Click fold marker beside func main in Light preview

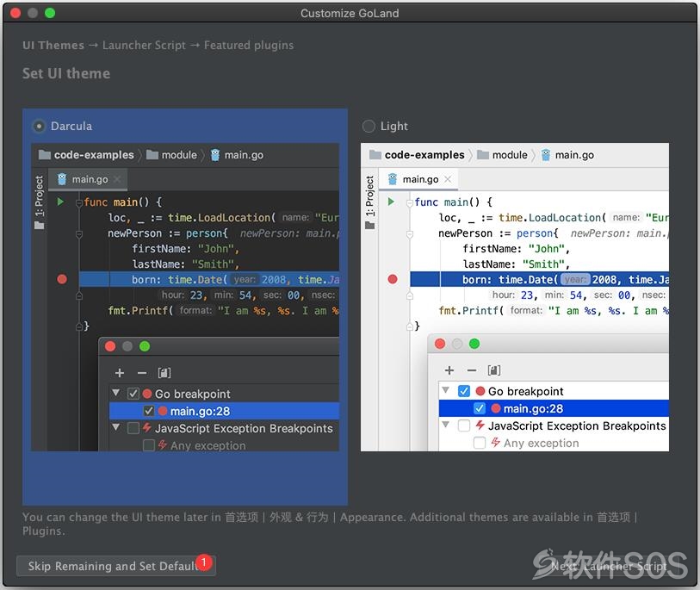(x=409, y=202)
